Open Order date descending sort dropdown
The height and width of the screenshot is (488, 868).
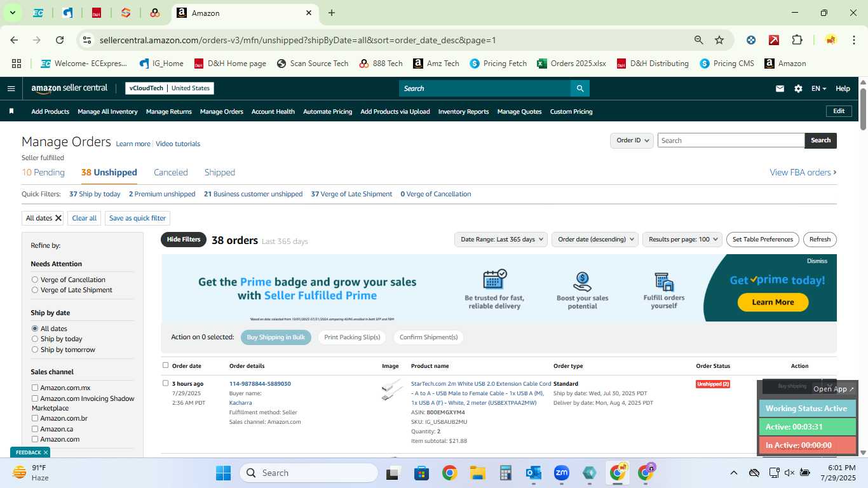595,240
